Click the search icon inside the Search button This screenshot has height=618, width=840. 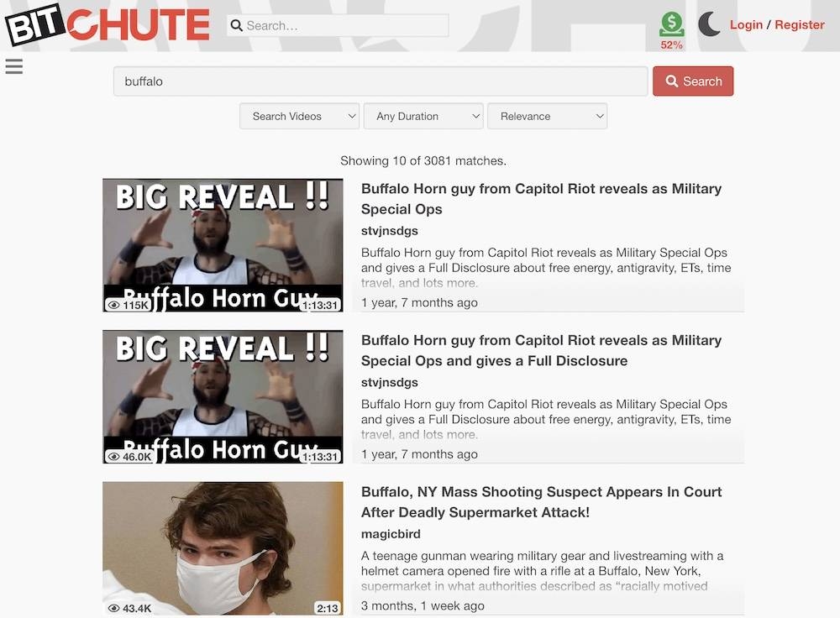[672, 81]
